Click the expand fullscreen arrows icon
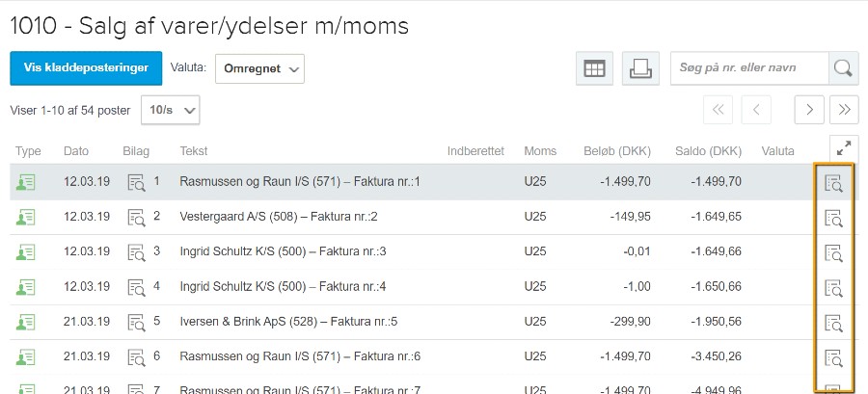Viewport: 868px width, 394px height. (x=844, y=148)
